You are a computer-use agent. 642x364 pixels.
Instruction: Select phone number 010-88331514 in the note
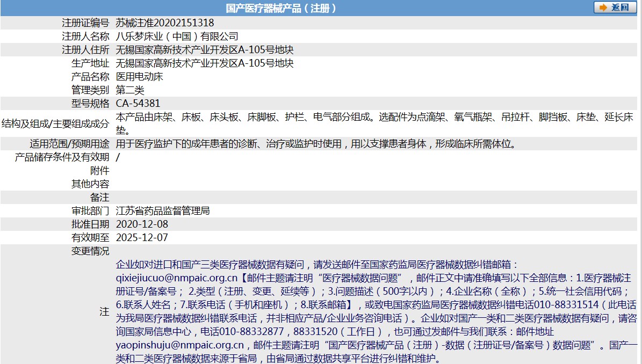coord(566,305)
